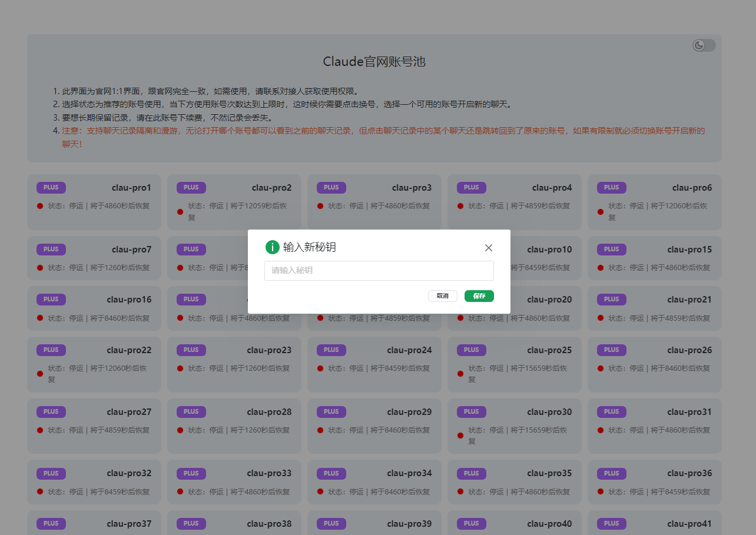Click the 取消 button
This screenshot has height=535, width=756.
tap(443, 296)
